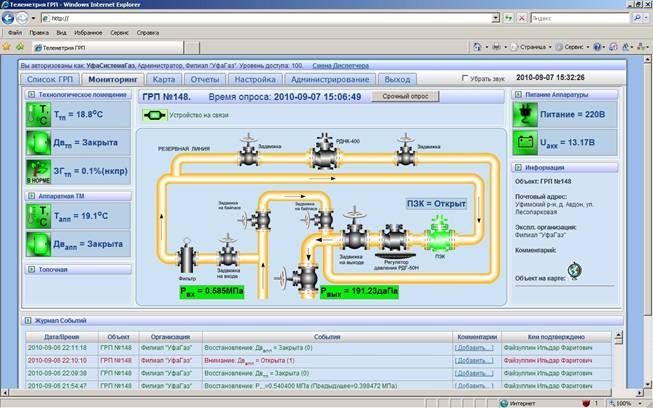Click the browser address input field
The image size is (653, 408).
tap(266, 18)
